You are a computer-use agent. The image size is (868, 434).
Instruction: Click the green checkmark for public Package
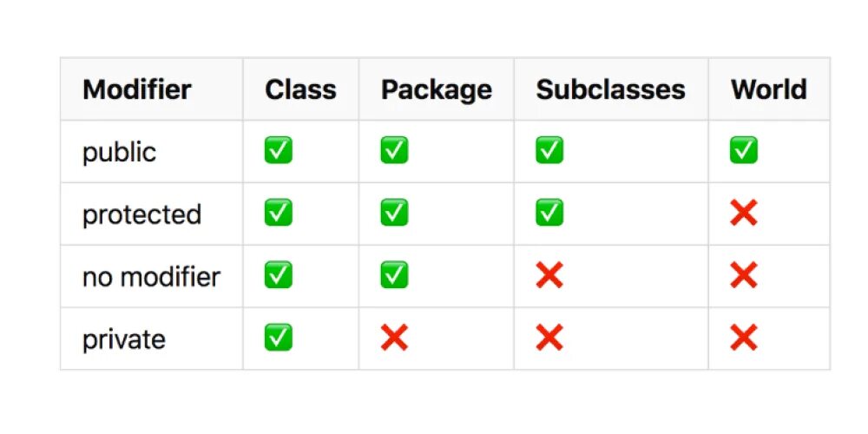394,151
